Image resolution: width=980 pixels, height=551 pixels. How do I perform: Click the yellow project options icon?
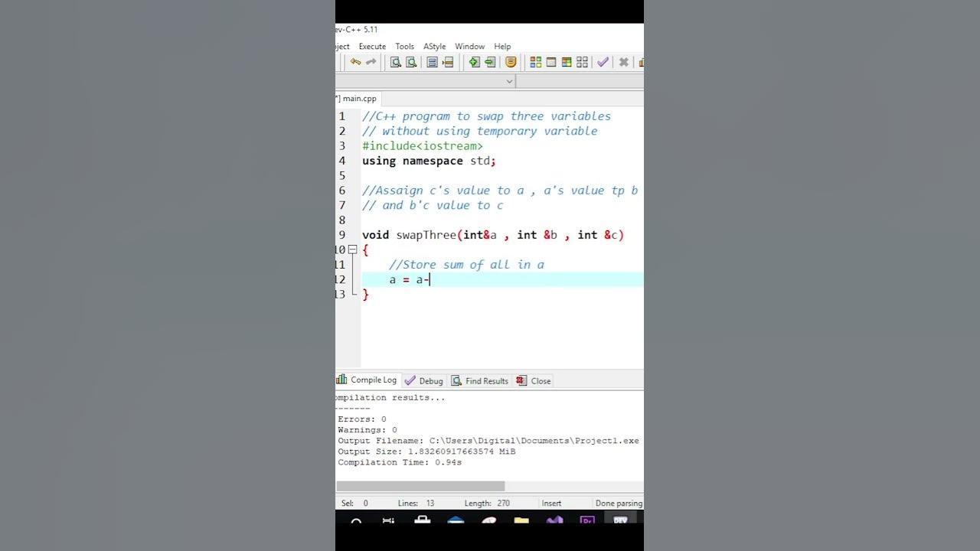(511, 63)
